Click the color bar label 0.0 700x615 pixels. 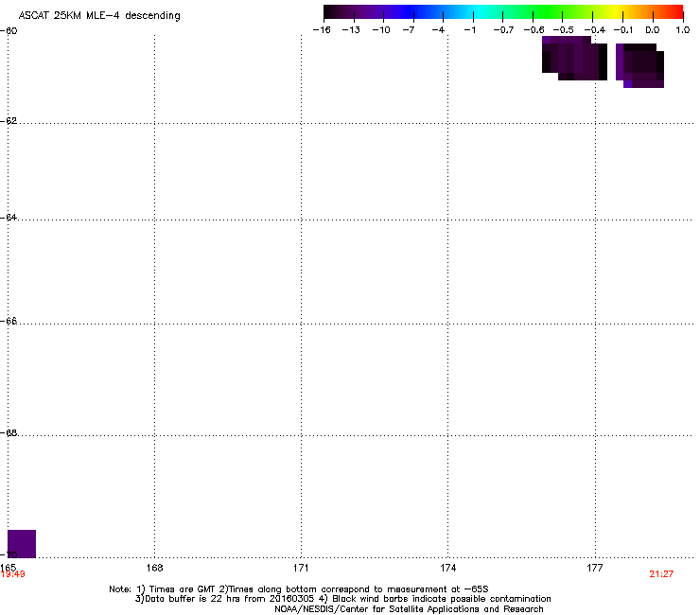click(653, 30)
